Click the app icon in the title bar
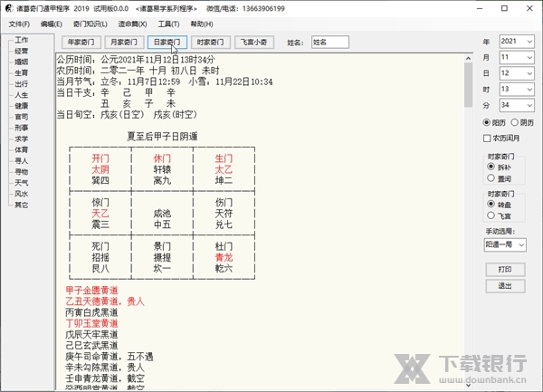Screen dimensions: 543x392 click(x=9, y=8)
